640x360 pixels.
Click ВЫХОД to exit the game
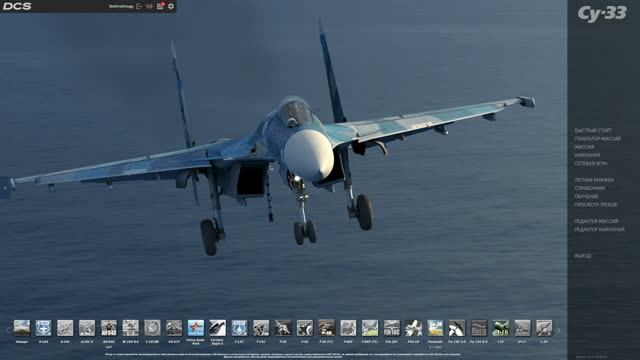point(583,256)
